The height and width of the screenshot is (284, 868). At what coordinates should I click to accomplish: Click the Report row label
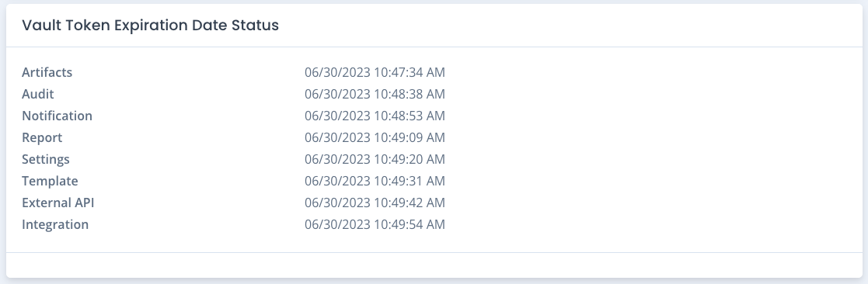tap(42, 137)
